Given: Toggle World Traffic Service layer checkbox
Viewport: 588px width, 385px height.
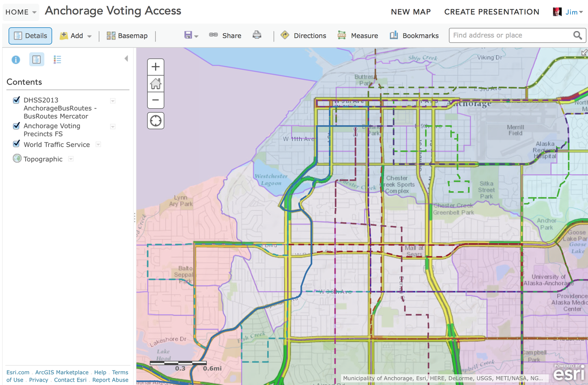Looking at the screenshot, I should click(16, 144).
